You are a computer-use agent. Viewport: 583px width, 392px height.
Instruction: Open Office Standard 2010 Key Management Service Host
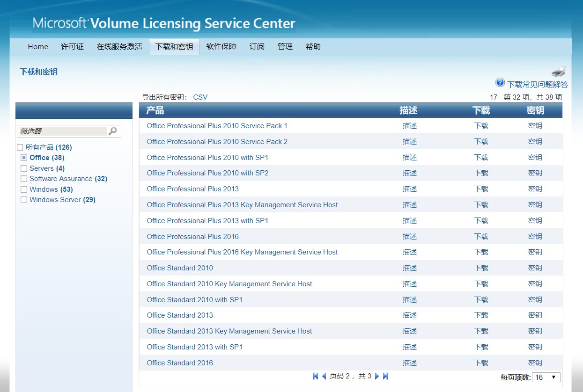[x=229, y=284]
